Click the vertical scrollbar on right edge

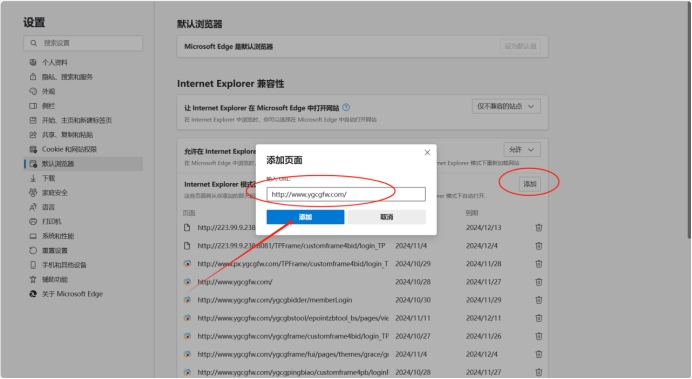[689, 124]
